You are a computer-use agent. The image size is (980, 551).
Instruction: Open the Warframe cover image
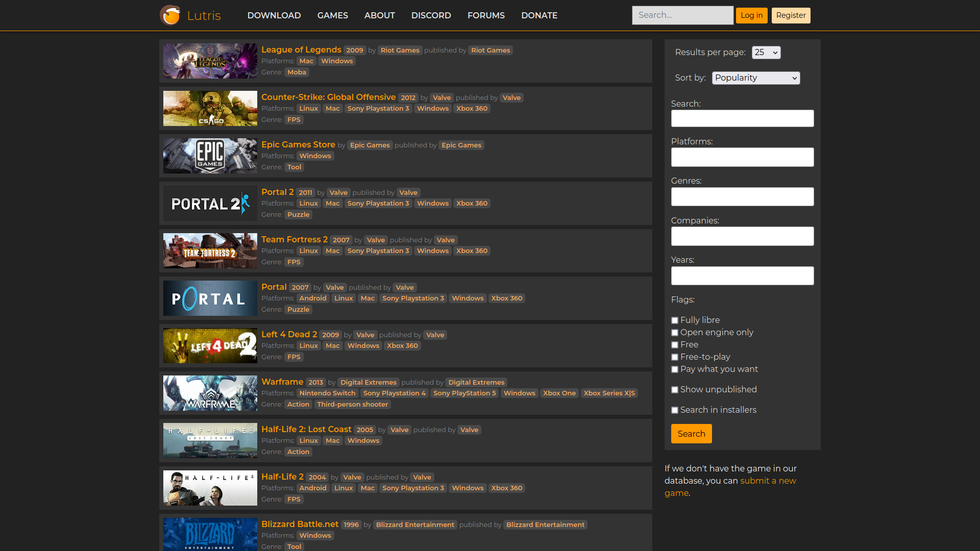click(210, 393)
